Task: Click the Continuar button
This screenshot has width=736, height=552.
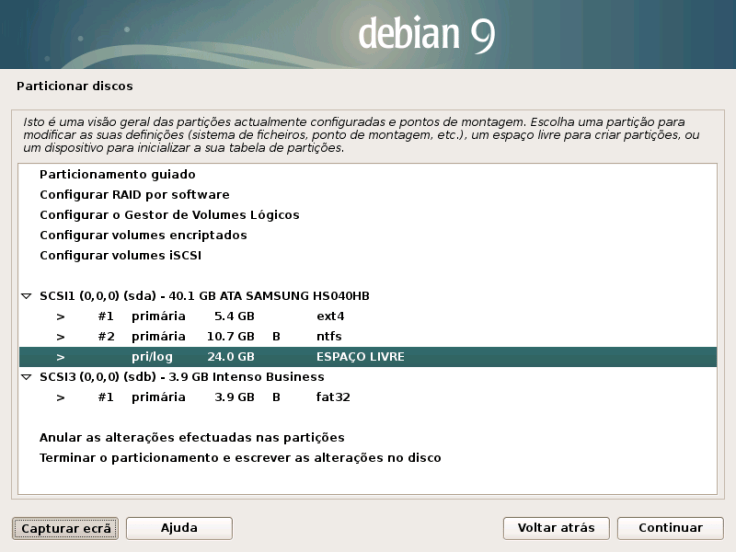Action: point(670,528)
